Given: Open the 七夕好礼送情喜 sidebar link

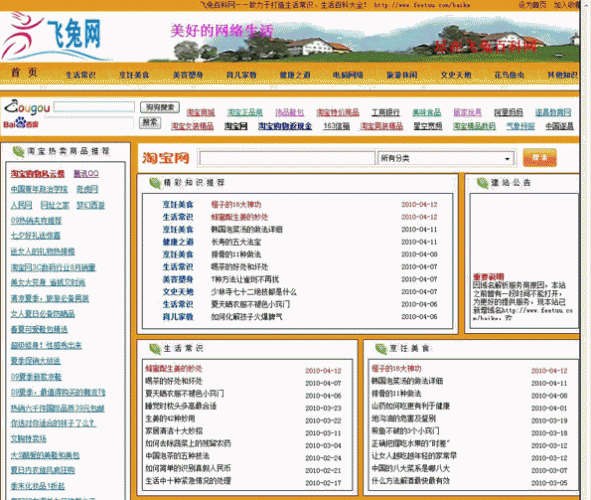Looking at the screenshot, I should coord(35,236).
